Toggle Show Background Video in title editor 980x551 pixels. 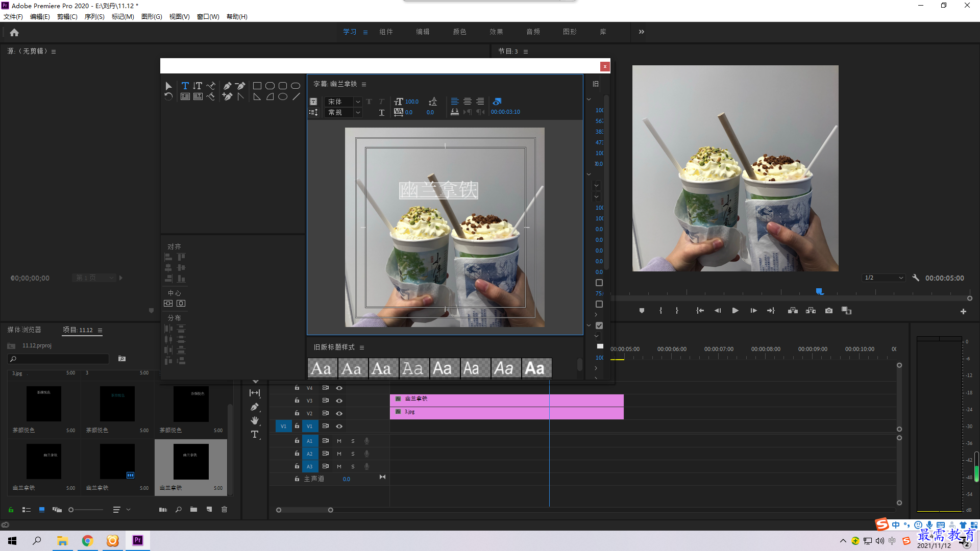click(x=497, y=102)
